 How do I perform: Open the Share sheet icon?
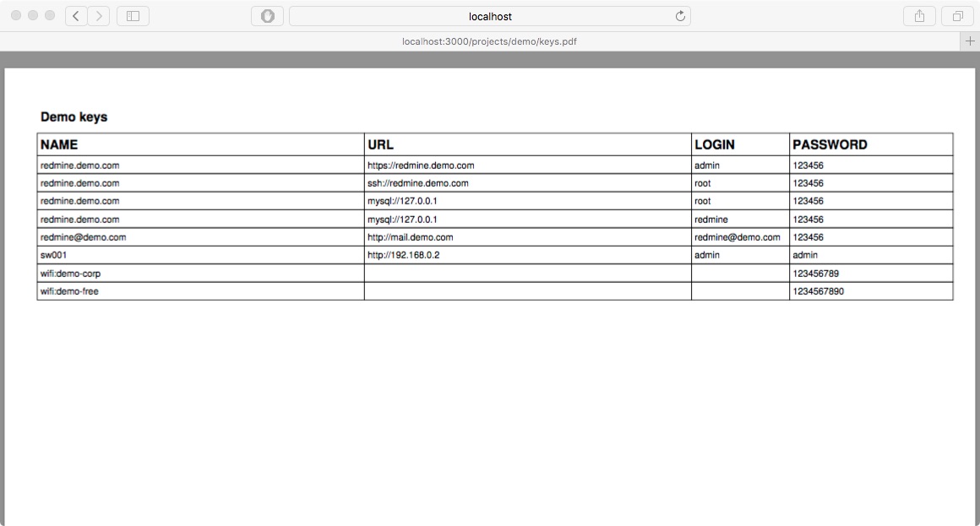[x=920, y=16]
